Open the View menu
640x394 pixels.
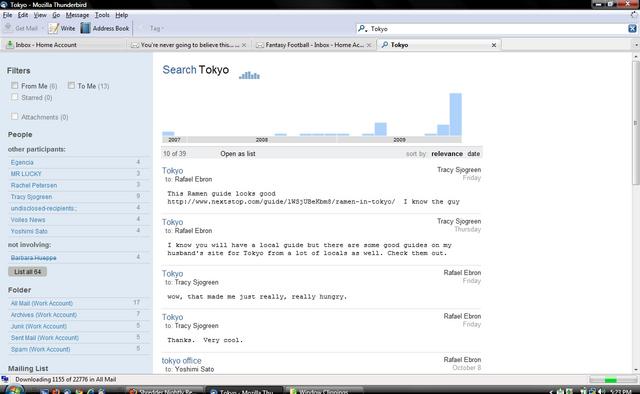click(x=40, y=15)
